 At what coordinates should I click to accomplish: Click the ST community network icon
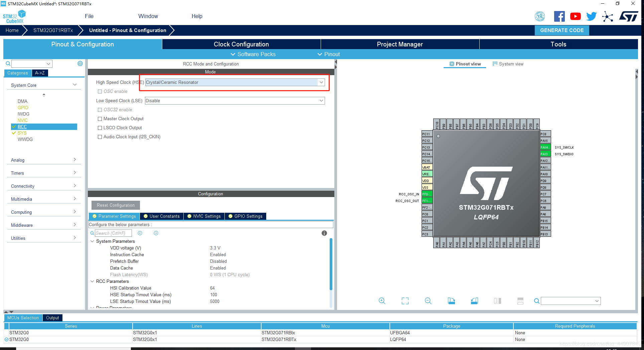(x=608, y=16)
